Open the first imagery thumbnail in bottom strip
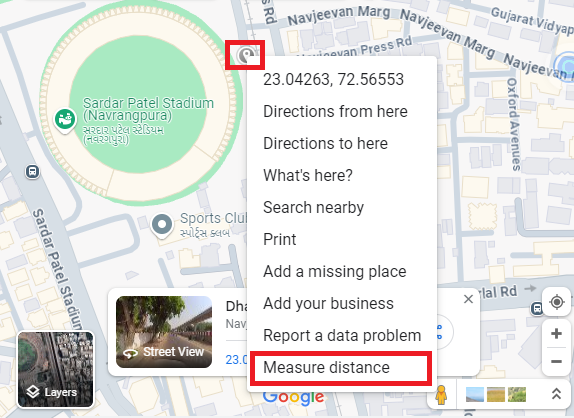 click(x=475, y=395)
